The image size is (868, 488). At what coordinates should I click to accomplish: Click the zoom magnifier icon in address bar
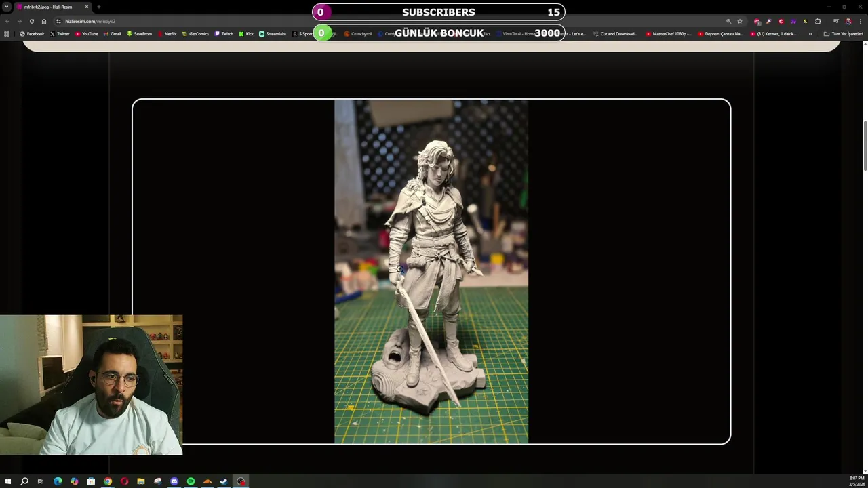tap(728, 21)
